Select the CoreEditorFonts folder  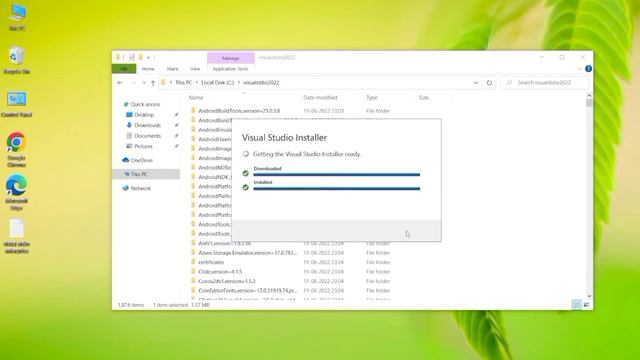(x=247, y=291)
